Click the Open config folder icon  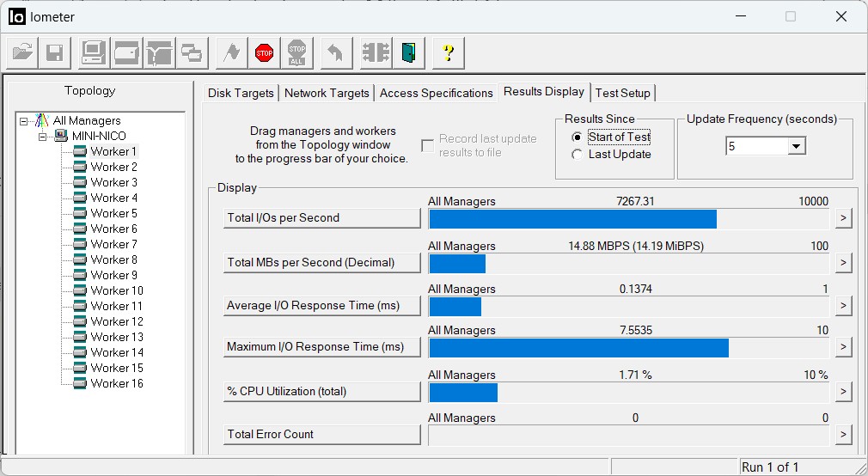click(x=22, y=53)
